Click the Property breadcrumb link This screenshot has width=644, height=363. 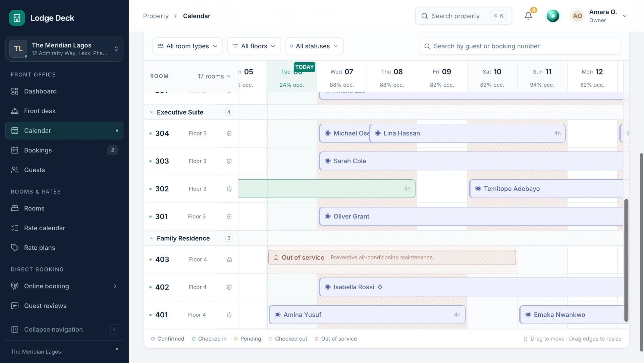click(x=156, y=16)
